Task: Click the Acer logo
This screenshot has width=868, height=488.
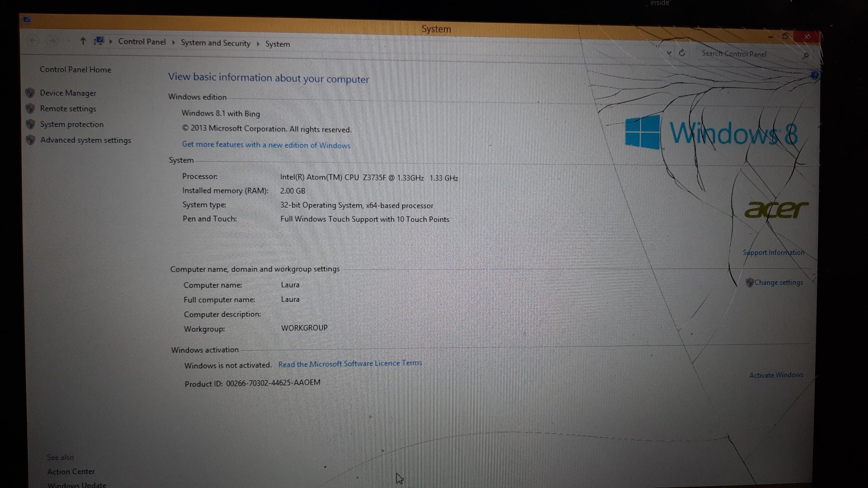Action: [776, 210]
